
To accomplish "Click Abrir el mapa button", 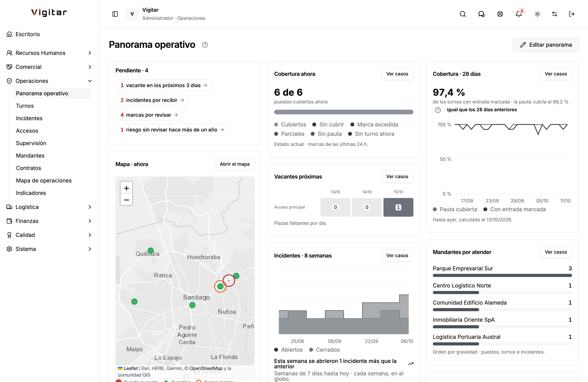I will 234,164.
